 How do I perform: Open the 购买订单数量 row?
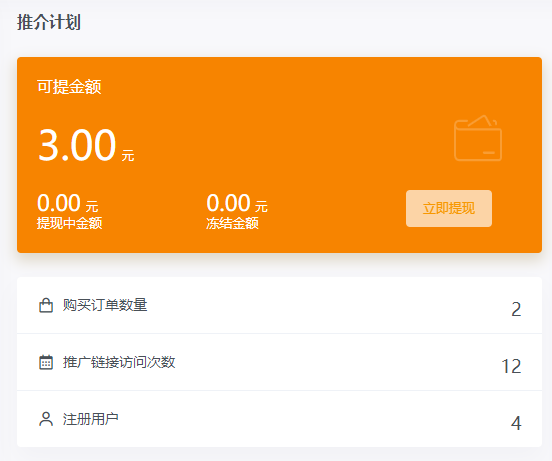279,305
